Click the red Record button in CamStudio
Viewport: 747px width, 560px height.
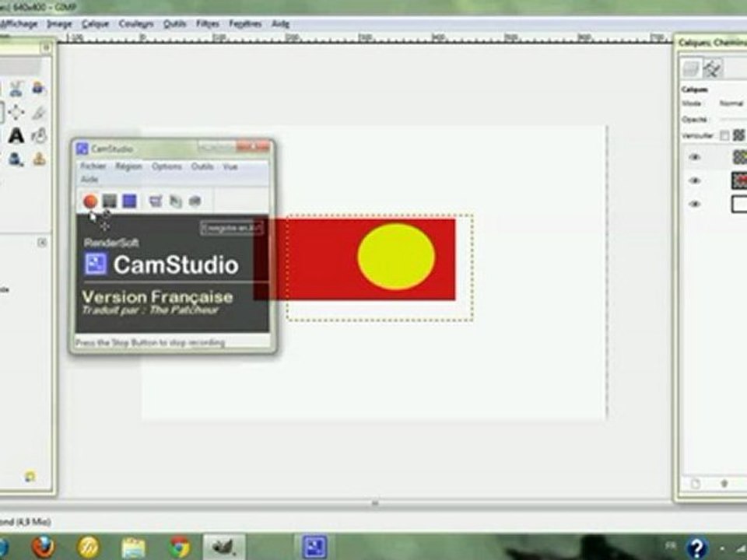pyautogui.click(x=90, y=201)
